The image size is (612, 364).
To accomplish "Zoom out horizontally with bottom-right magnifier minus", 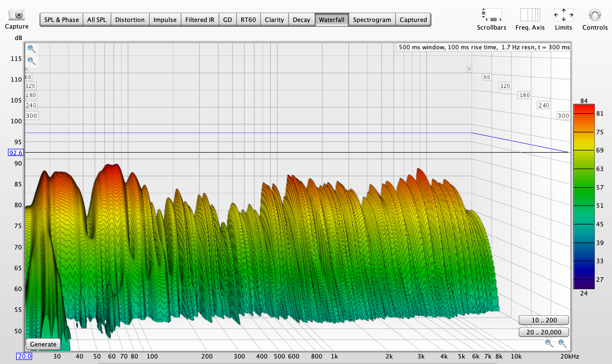I will click(549, 343).
